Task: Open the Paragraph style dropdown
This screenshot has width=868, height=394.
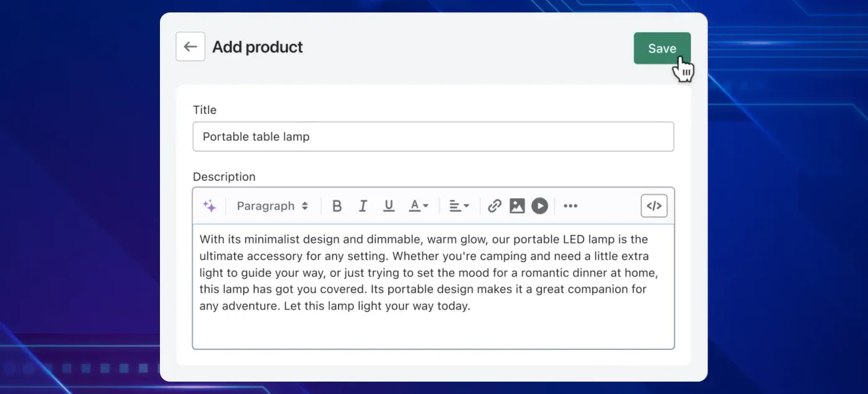Action: coord(272,206)
